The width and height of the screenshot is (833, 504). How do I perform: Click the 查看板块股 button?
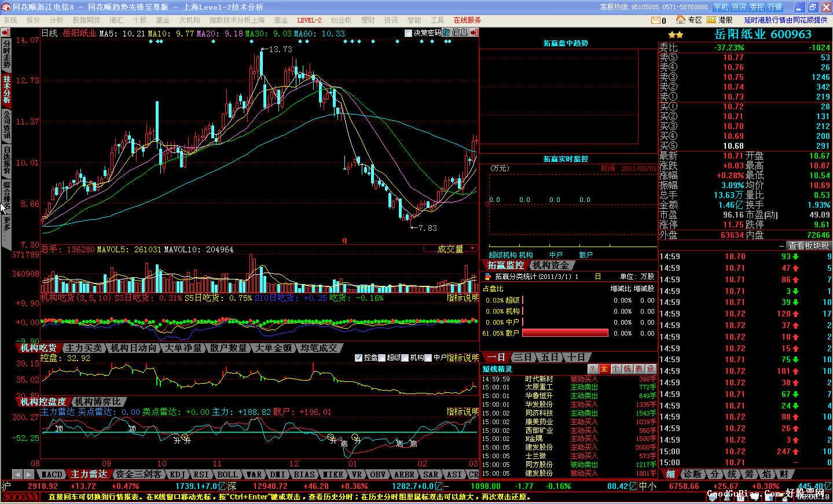click(809, 245)
